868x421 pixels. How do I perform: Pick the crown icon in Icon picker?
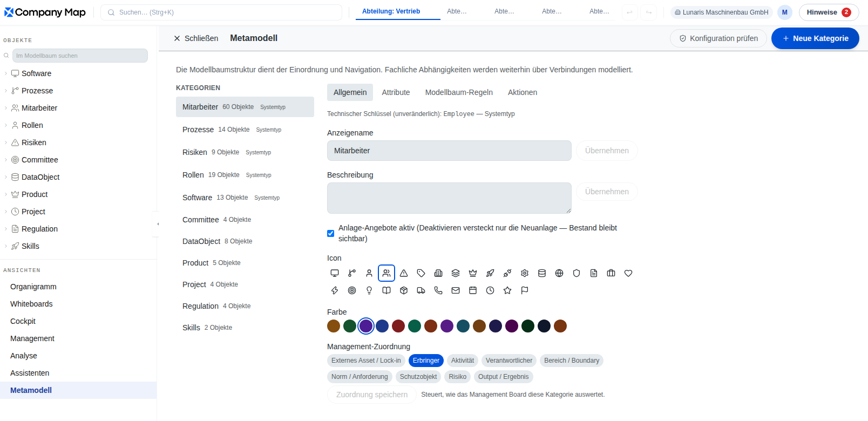[x=473, y=273]
